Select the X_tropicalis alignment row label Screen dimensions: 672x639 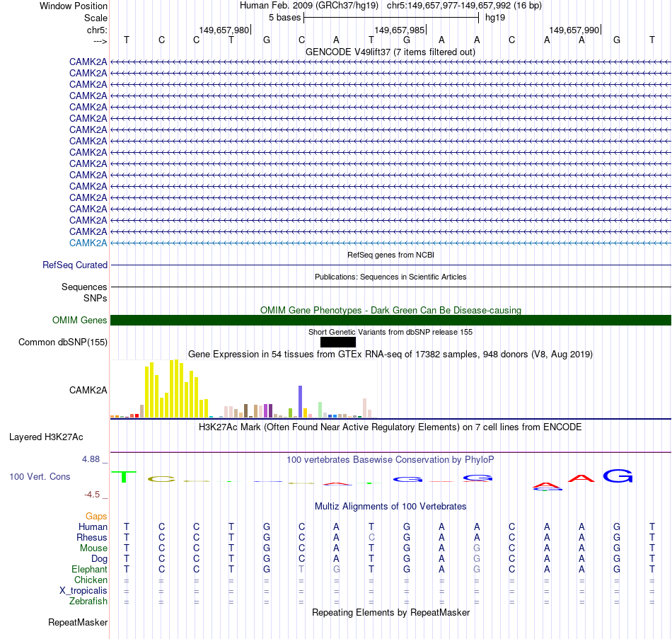click(83, 591)
